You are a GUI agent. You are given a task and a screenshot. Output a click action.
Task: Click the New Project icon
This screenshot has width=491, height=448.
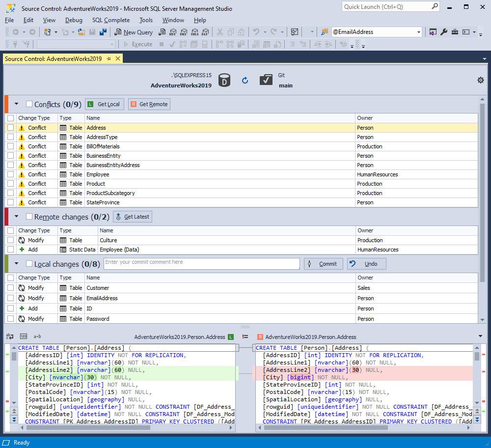[48, 32]
